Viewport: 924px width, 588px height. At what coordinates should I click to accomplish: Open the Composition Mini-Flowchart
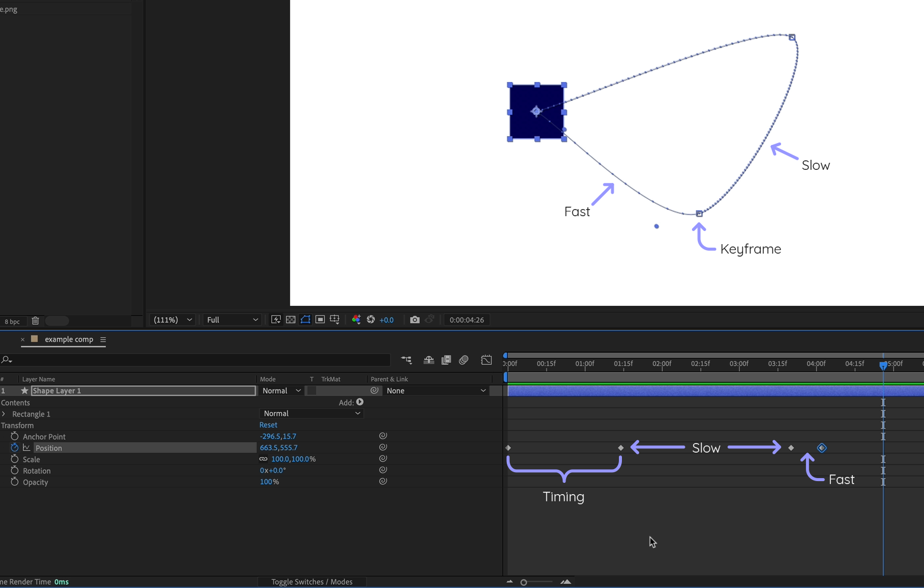407,359
